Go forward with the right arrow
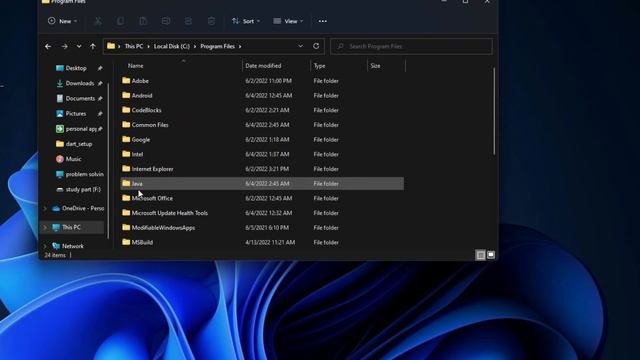Image resolution: width=640 pixels, height=360 pixels. pos(64,47)
